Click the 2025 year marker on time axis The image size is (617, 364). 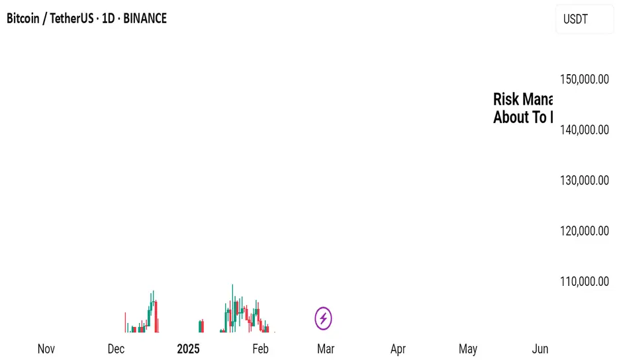188,349
